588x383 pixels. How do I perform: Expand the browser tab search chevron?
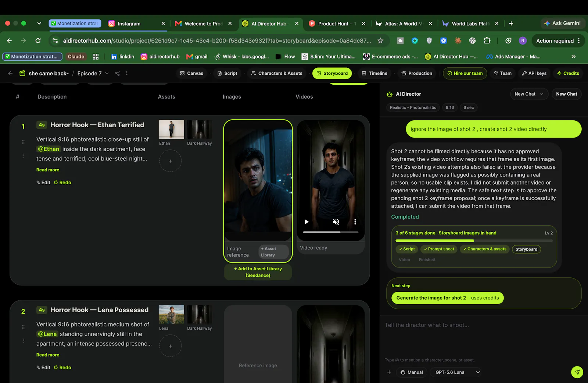point(39,23)
